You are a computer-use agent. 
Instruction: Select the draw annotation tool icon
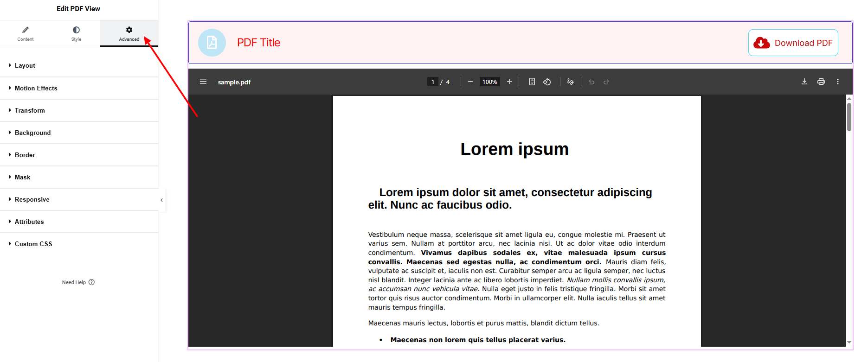click(571, 82)
